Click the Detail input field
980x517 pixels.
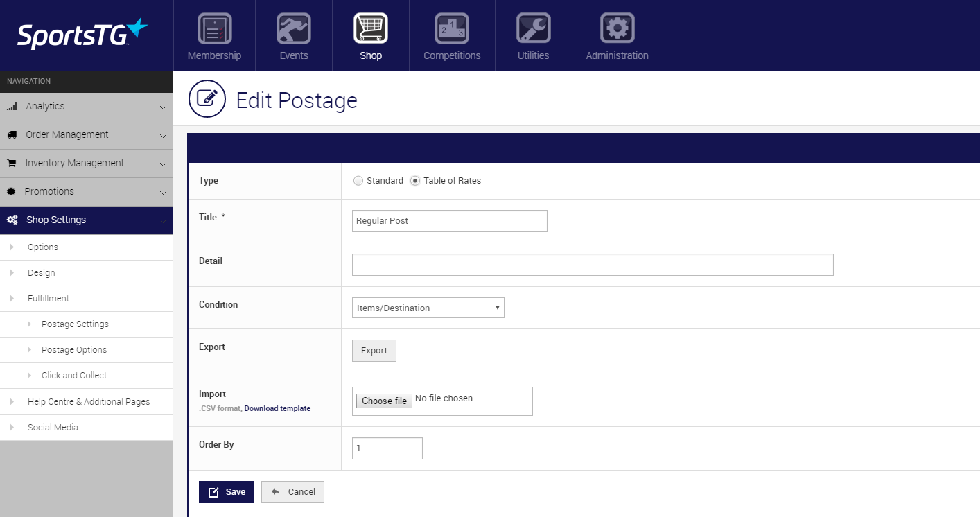click(x=593, y=265)
